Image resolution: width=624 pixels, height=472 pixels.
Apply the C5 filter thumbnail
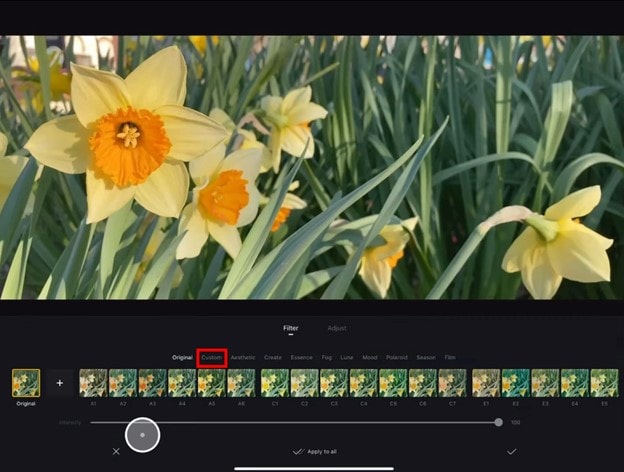point(393,383)
